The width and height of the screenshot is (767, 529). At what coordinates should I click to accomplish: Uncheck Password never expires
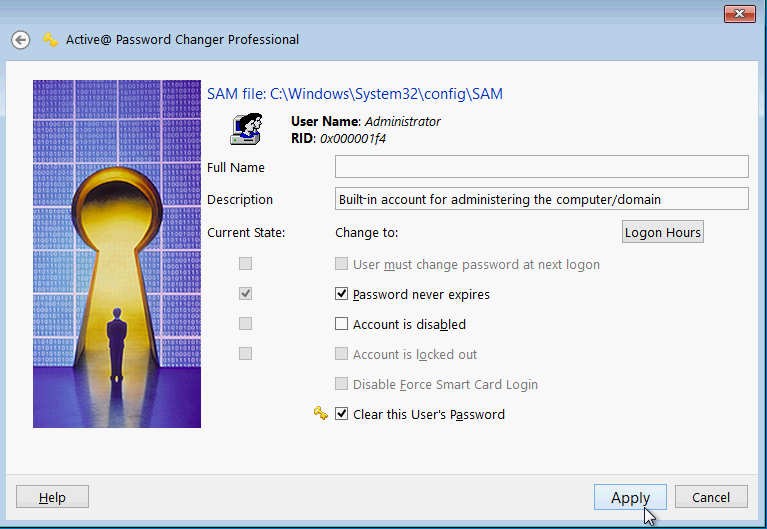point(341,294)
